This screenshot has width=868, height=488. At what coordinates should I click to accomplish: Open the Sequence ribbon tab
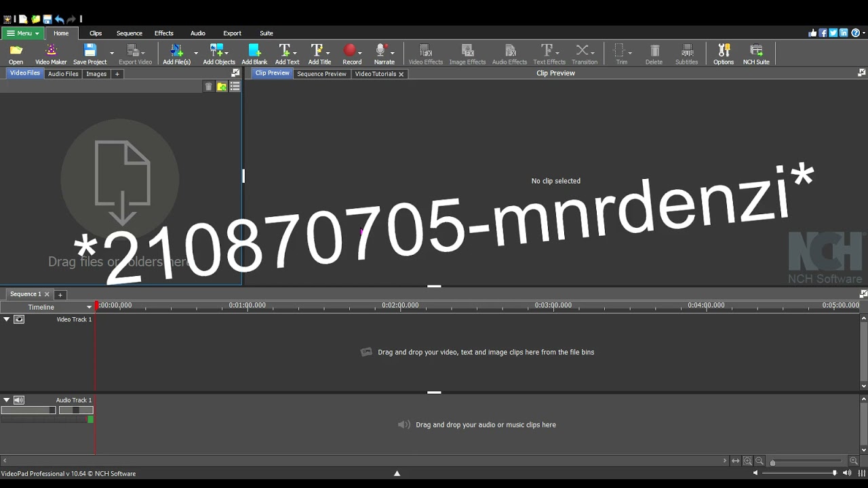pos(129,33)
